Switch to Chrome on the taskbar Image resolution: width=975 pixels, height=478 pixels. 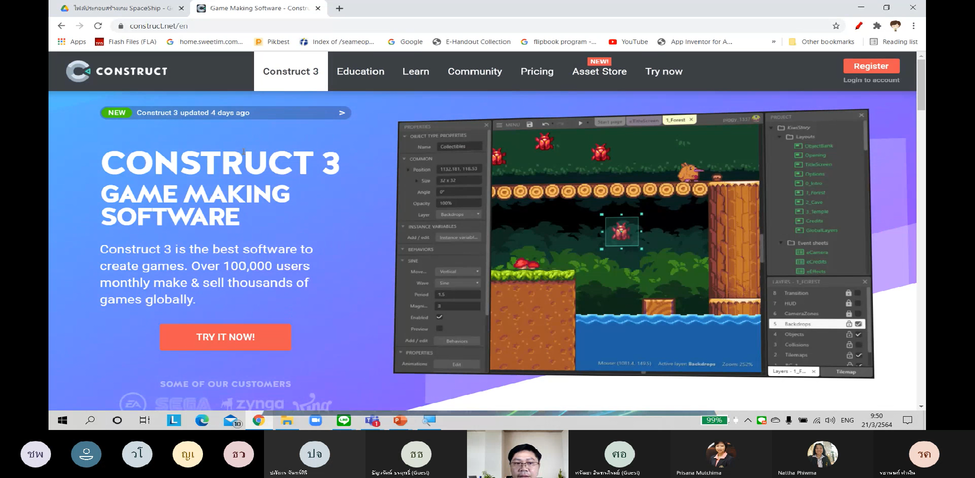coord(259,420)
